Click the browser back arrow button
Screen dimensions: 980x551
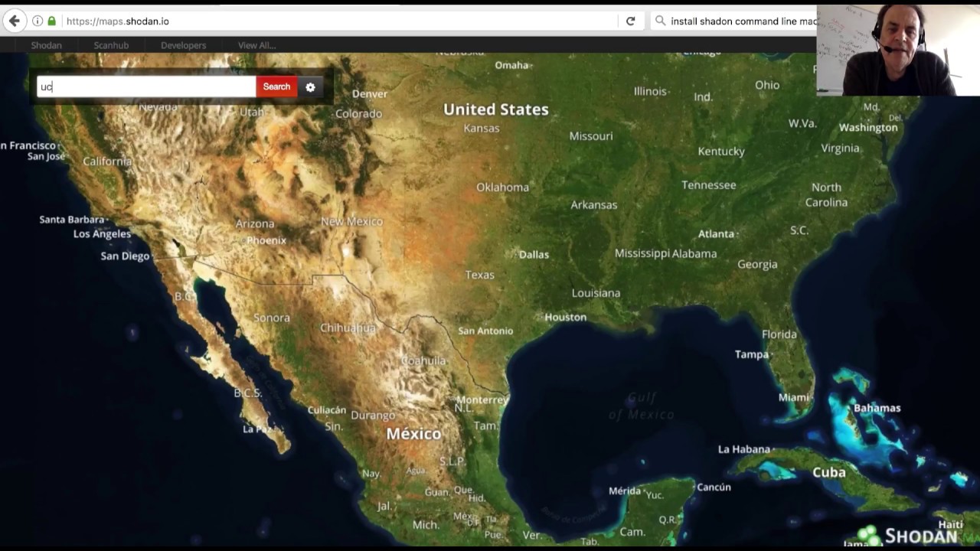(x=15, y=21)
